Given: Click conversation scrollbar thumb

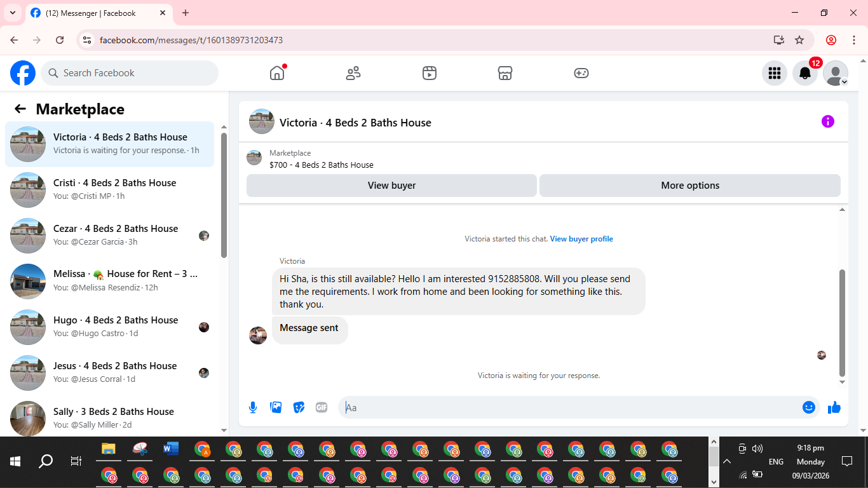Looking at the screenshot, I should pyautogui.click(x=843, y=323).
